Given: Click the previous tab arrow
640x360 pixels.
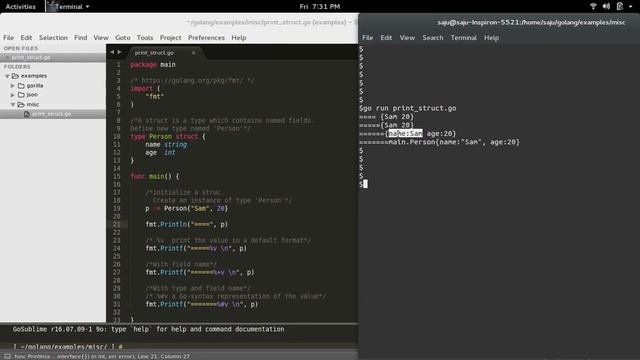Looking at the screenshot, I should click(x=112, y=52).
